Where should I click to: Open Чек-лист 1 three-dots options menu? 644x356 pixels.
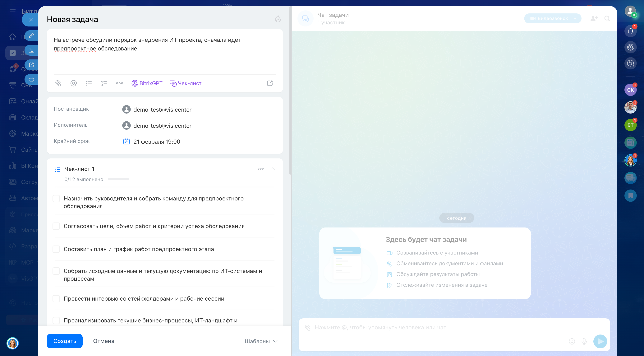coord(260,169)
